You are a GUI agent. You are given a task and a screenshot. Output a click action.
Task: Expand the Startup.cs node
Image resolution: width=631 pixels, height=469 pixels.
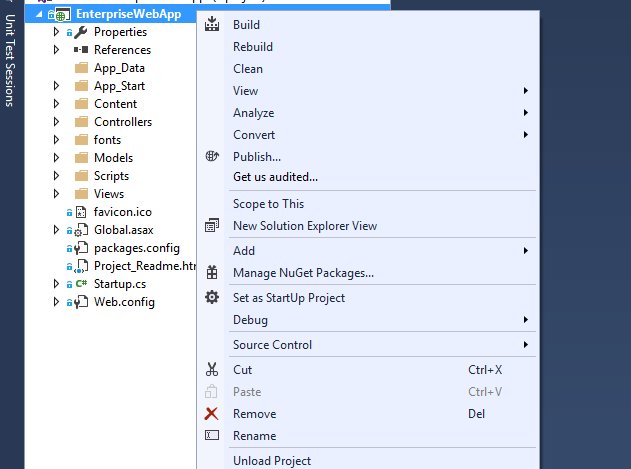56,284
